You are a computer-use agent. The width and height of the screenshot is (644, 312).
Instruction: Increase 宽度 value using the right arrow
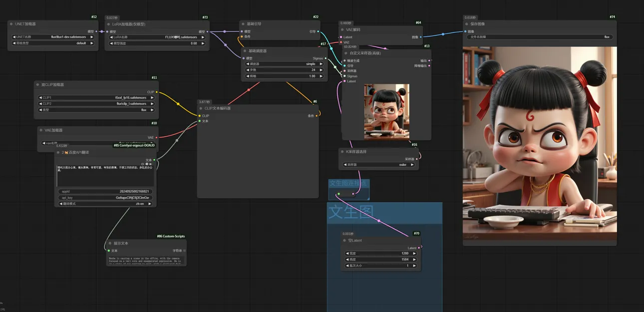point(413,253)
